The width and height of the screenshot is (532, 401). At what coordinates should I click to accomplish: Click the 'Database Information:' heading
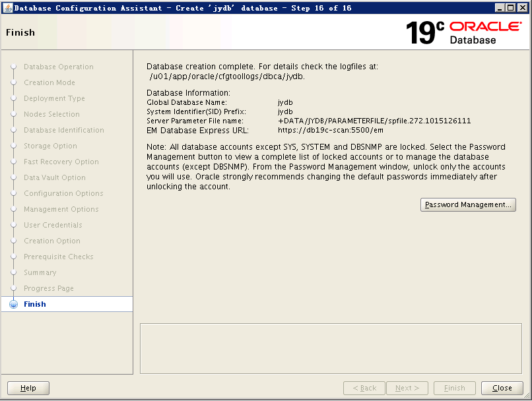pos(188,93)
